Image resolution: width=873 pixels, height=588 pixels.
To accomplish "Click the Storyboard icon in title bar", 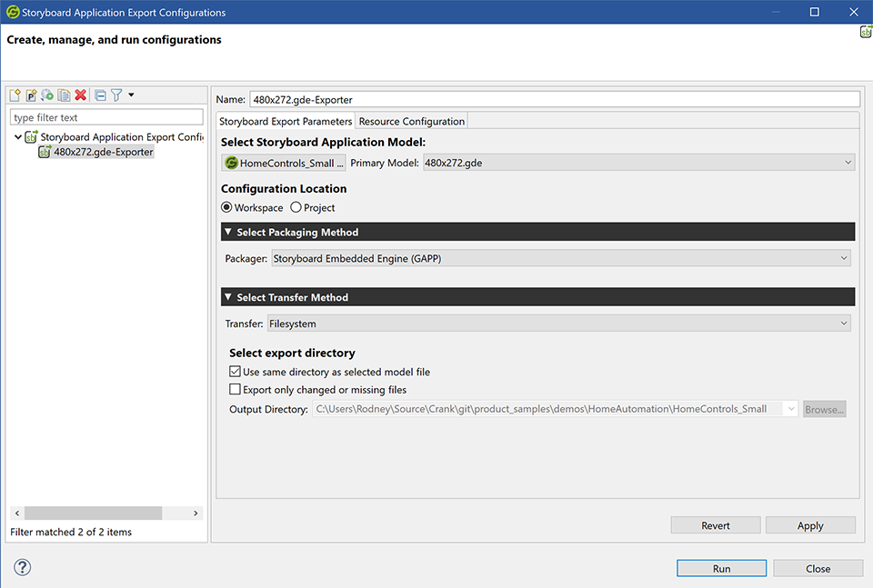I will (x=12, y=12).
